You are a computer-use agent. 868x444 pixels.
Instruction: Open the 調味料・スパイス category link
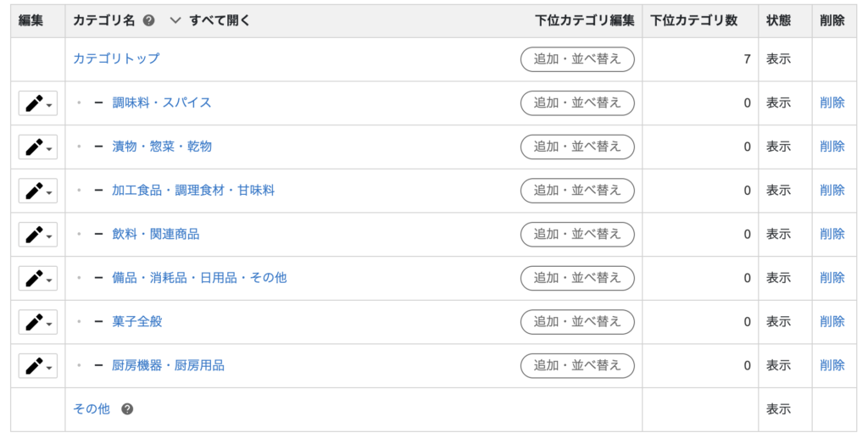162,103
